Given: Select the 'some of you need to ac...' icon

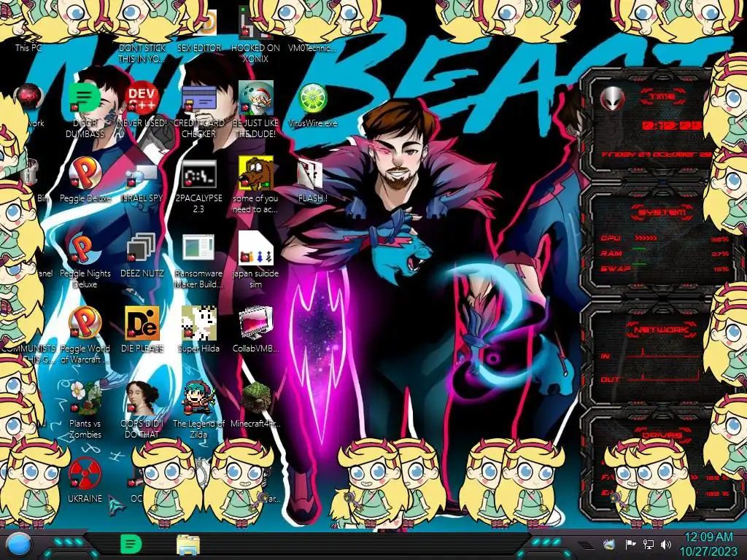Looking at the screenshot, I should [x=255, y=174].
